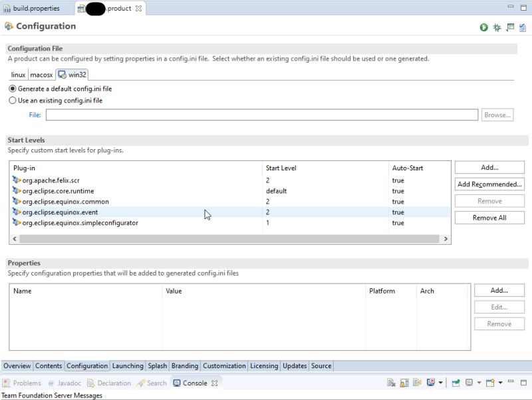
Task: Open the Display Selected Console dropdown arrow
Action: click(479, 383)
